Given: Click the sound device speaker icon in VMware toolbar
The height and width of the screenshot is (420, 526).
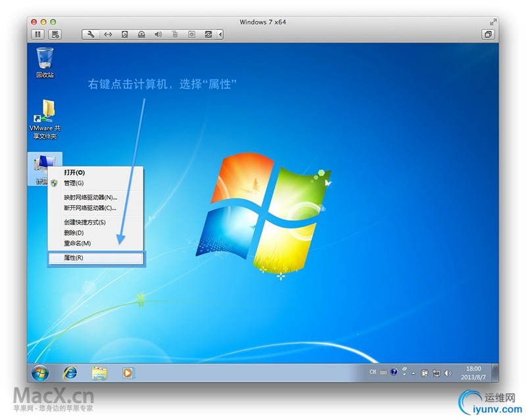Looking at the screenshot, I should 158,34.
